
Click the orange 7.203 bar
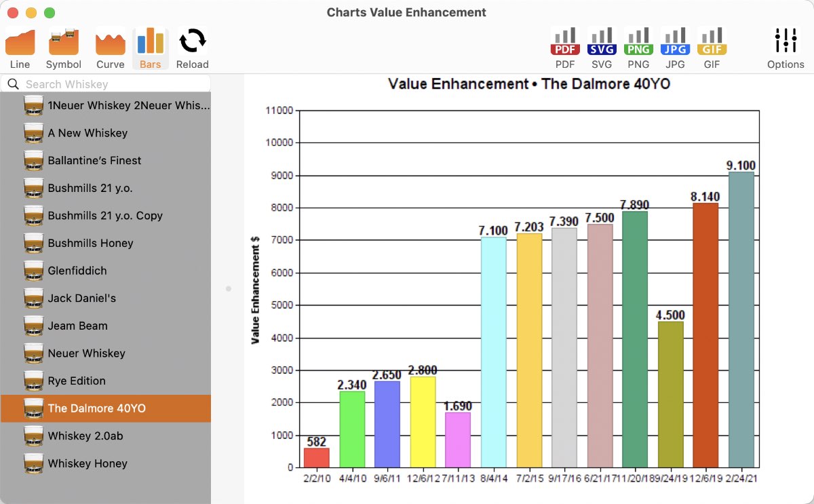click(x=529, y=351)
